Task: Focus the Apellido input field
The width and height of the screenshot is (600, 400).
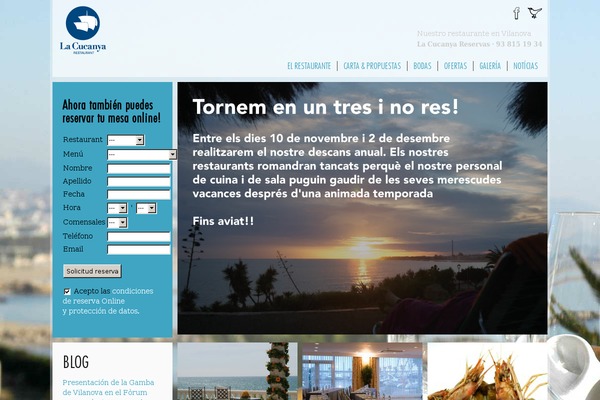Action: pos(139,182)
